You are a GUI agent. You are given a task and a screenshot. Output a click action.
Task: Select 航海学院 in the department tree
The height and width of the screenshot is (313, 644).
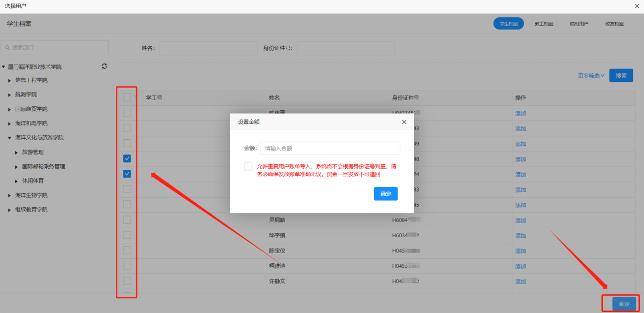[26, 95]
